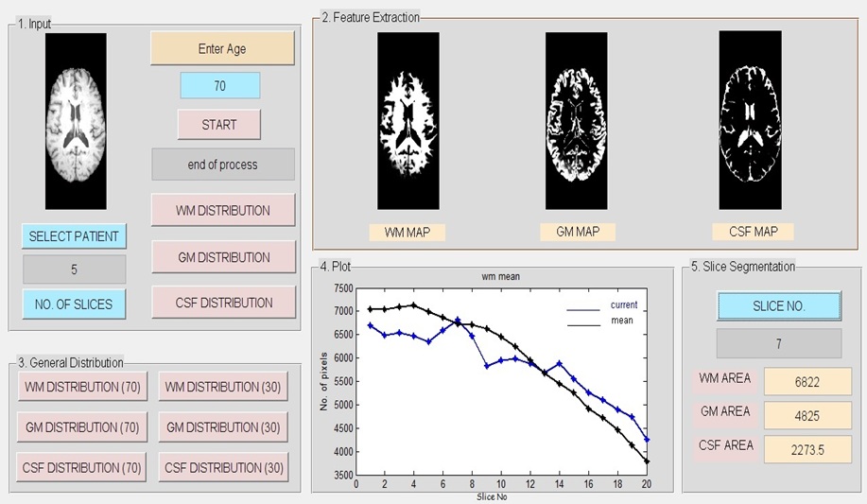Image resolution: width=867 pixels, height=504 pixels.
Task: Click the 'Slice No' x-axis label
Action: (x=492, y=496)
